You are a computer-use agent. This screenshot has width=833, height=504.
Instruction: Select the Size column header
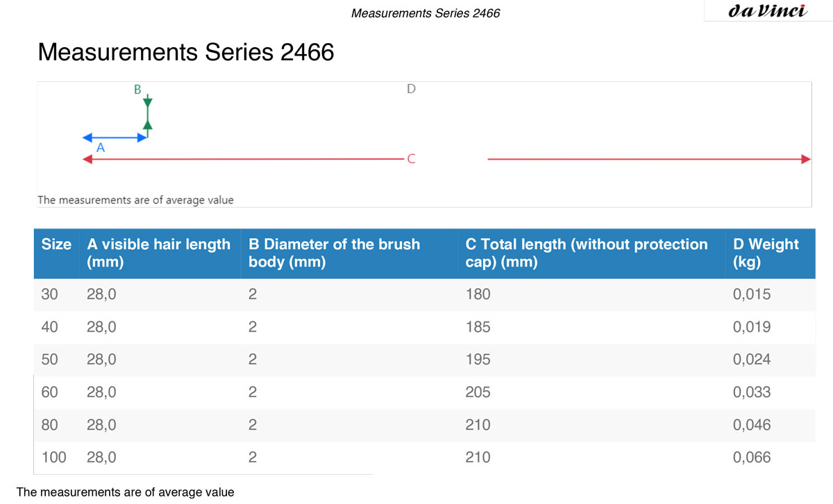[56, 244]
